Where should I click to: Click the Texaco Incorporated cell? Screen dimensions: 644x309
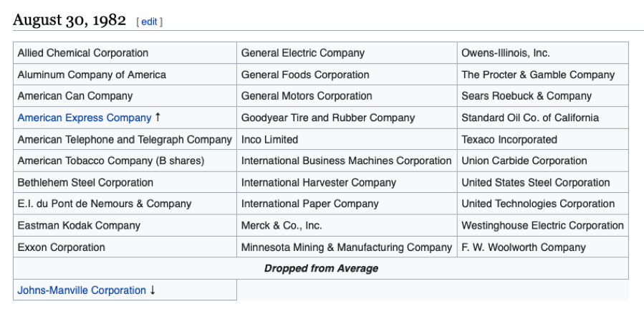[509, 139]
